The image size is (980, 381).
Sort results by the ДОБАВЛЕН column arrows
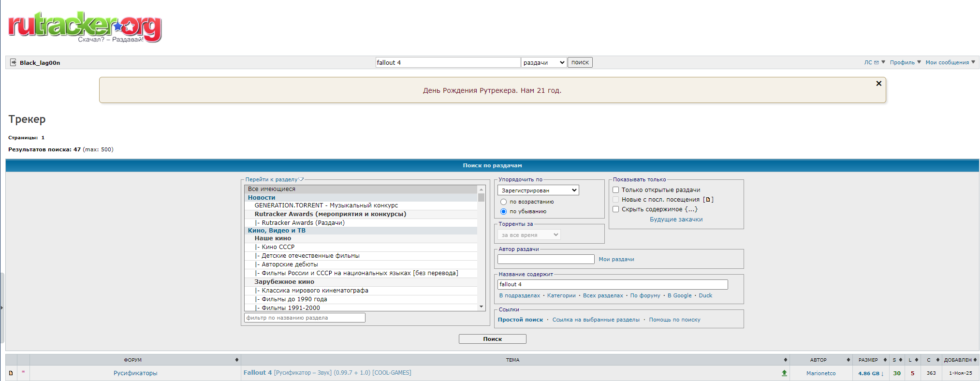[x=975, y=360]
